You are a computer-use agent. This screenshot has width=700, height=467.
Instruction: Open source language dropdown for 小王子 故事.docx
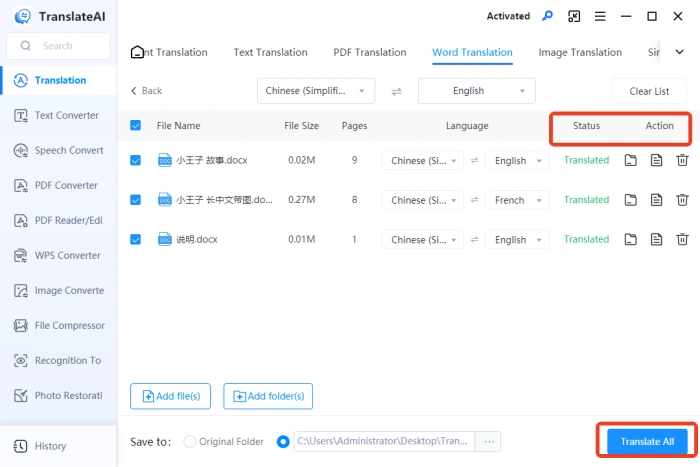pos(422,161)
